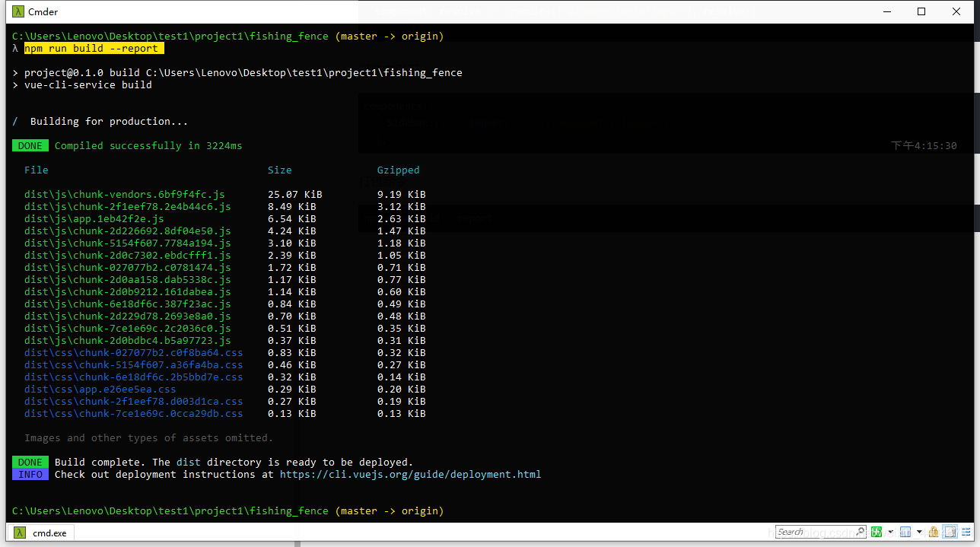Toggle the lock console icon
This screenshot has width=980, height=547.
[934, 532]
